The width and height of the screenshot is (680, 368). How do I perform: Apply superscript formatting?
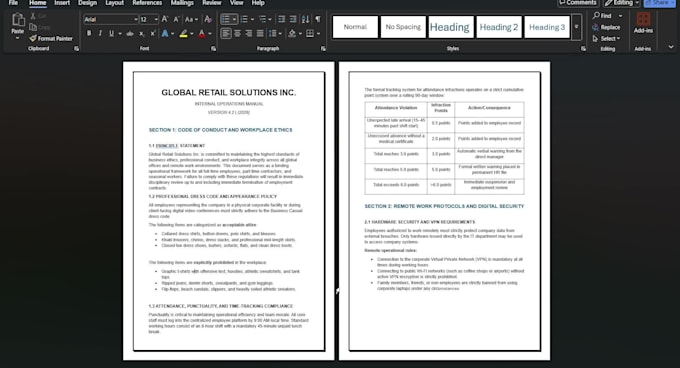pos(153,34)
